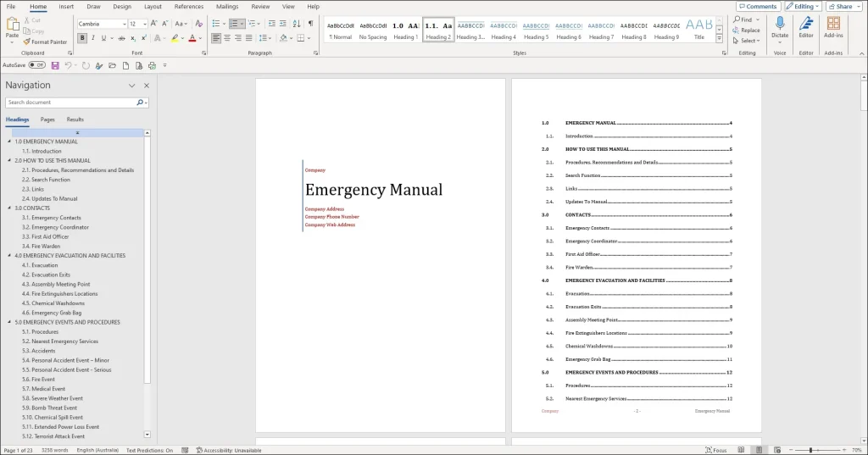
Task: Redo the action in the quick access toolbar
Action: tap(86, 65)
